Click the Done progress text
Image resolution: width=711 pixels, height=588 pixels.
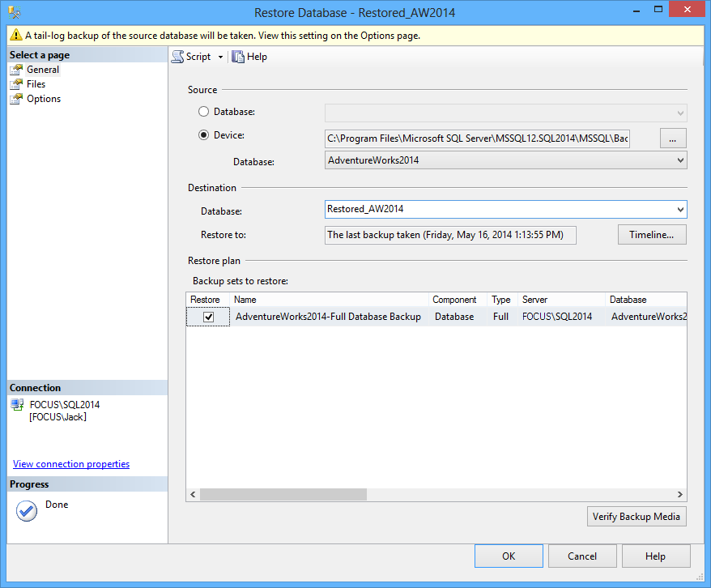pos(57,505)
